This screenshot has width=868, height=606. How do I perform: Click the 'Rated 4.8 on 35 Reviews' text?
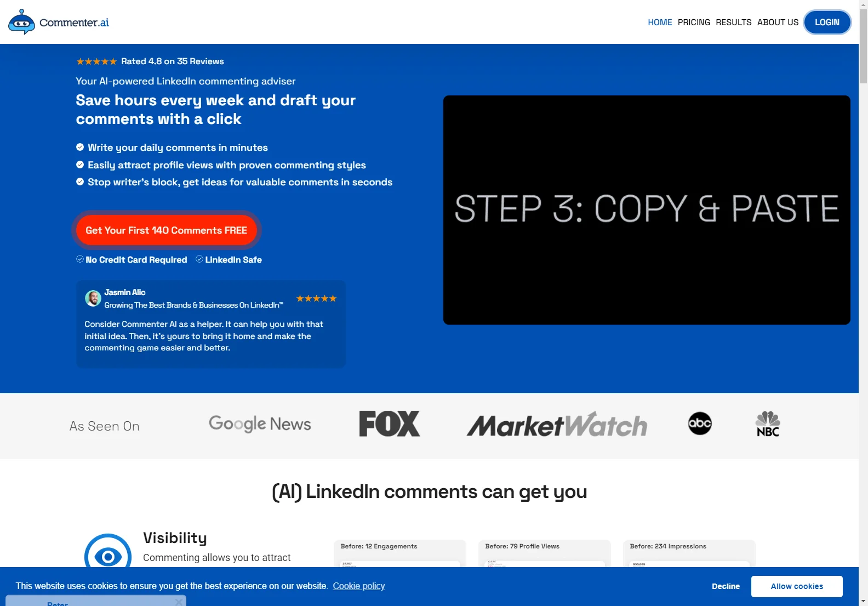173,61
